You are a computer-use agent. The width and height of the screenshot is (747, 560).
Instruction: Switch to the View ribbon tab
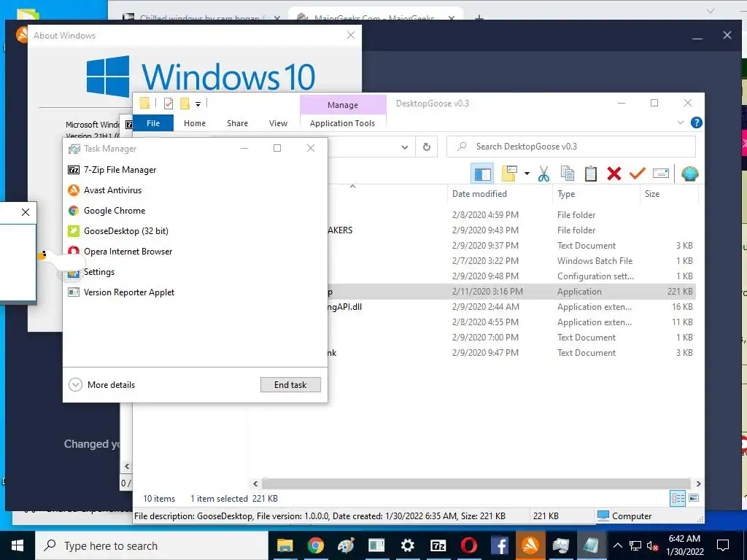coord(278,123)
